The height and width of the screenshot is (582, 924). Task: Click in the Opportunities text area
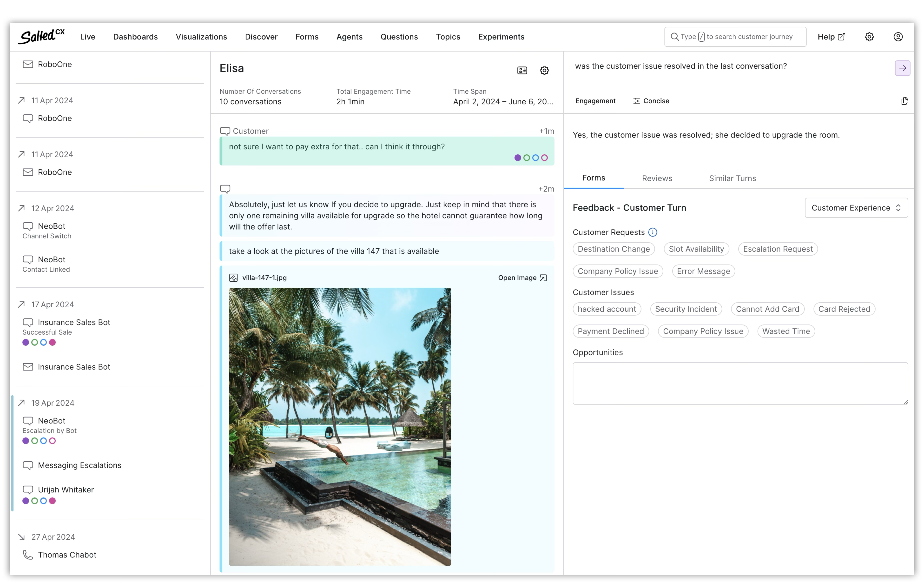coord(740,383)
